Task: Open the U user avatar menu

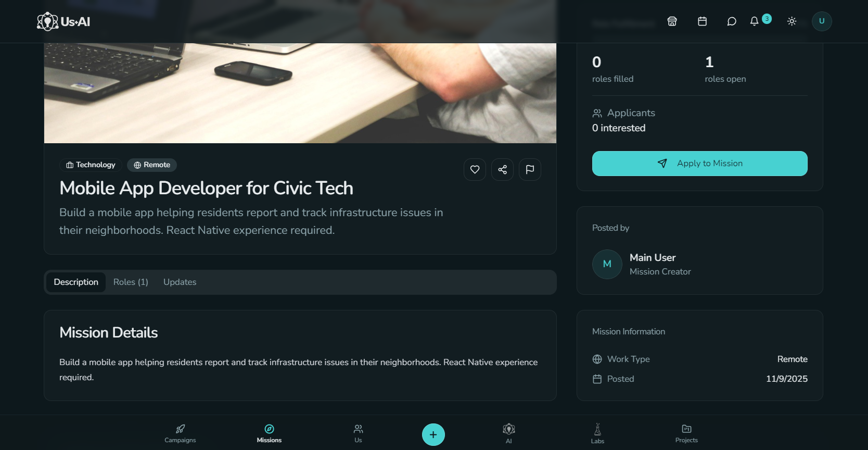Action: point(822,21)
